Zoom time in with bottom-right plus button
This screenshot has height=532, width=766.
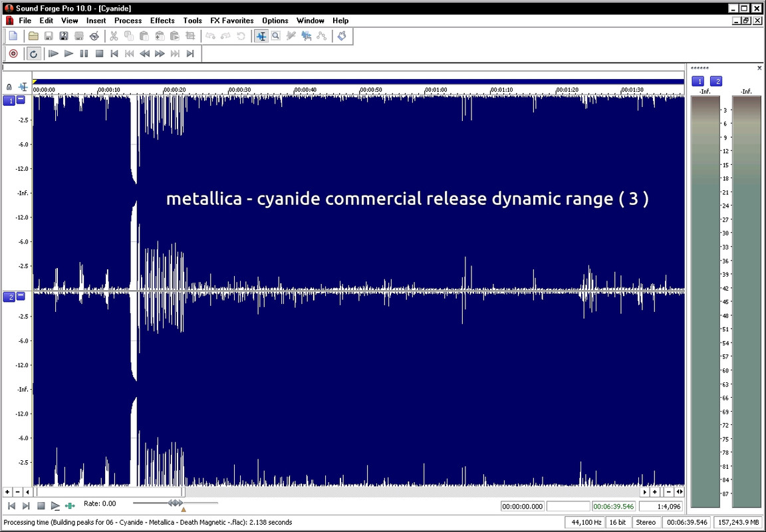point(654,492)
